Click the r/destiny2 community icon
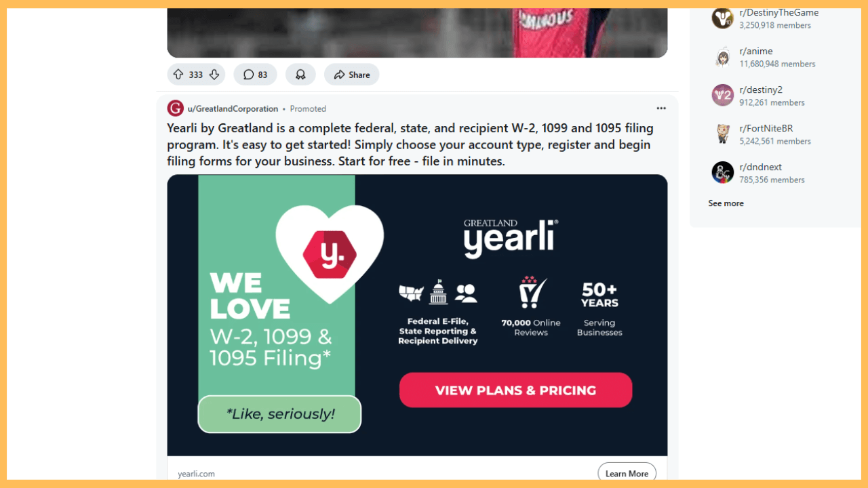Image resolution: width=868 pixels, height=488 pixels. pos(723,96)
